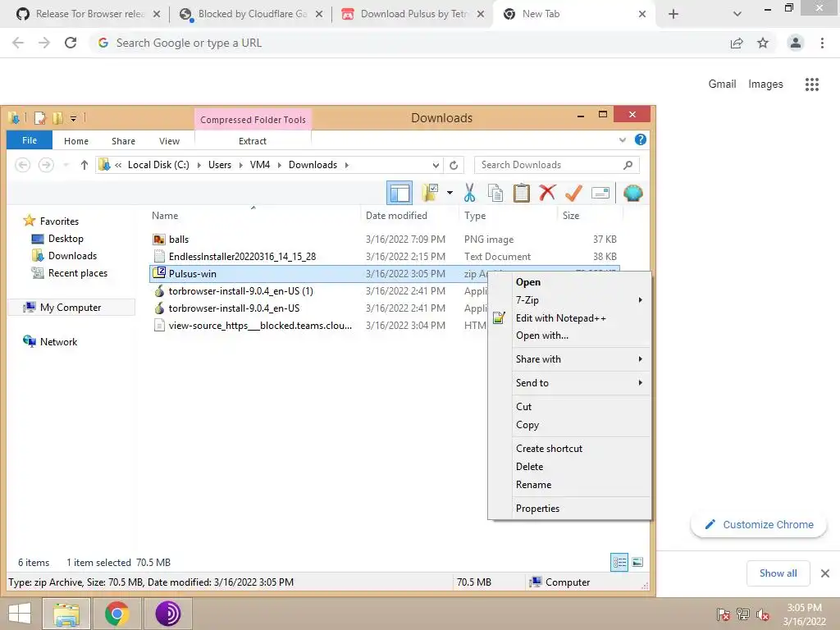Expand the Share with submenu
Screen dimensions: 840x630
[569, 359]
